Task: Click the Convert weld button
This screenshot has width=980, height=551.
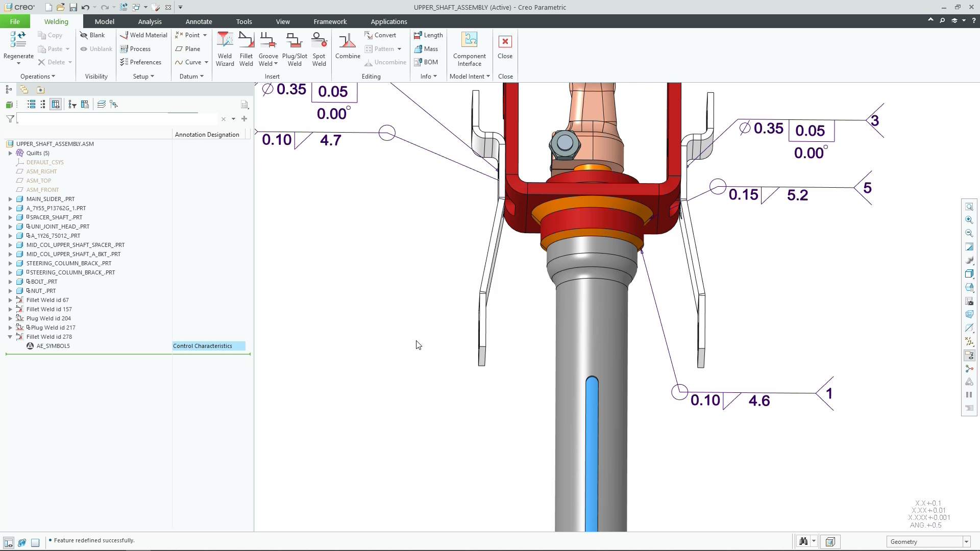Action: pos(380,35)
